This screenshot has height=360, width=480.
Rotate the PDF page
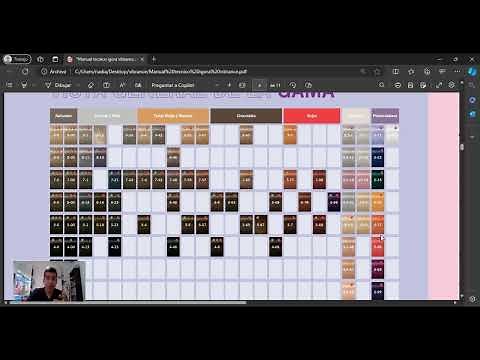click(x=292, y=85)
